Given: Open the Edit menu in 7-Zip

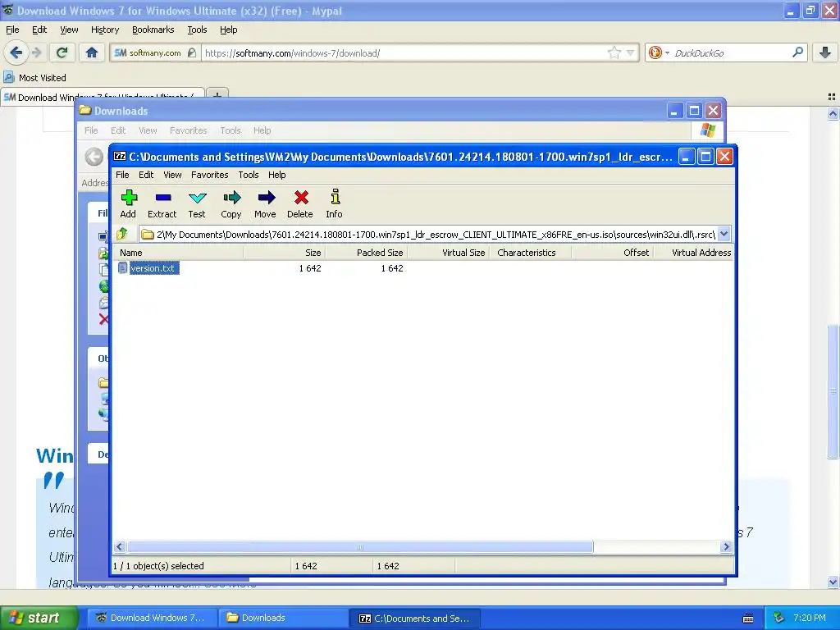Looking at the screenshot, I should (x=146, y=175).
